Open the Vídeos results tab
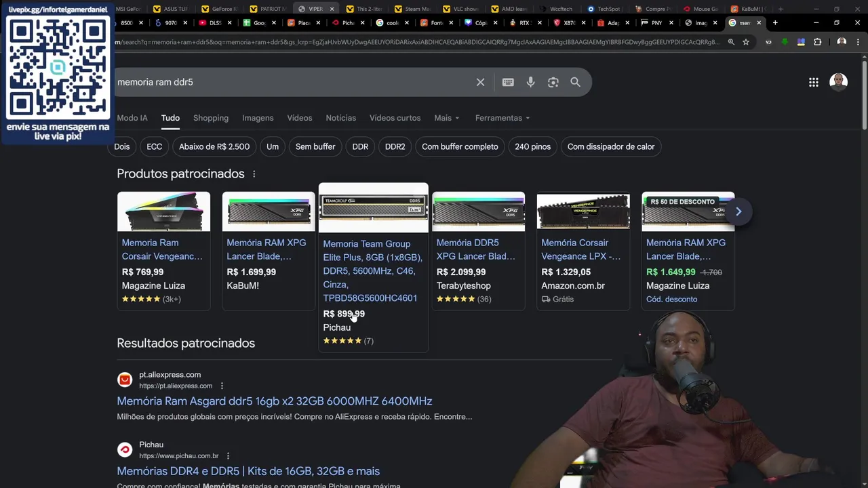The width and height of the screenshot is (868, 488). click(300, 118)
